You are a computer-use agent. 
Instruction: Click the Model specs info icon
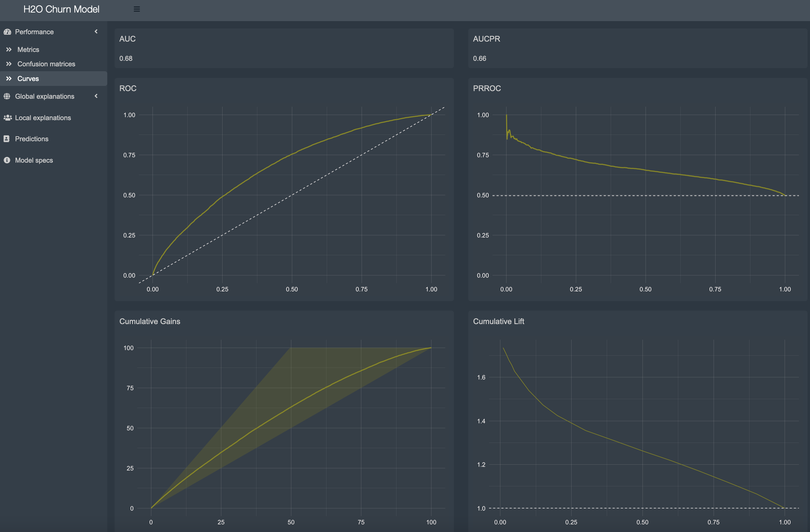coord(7,160)
